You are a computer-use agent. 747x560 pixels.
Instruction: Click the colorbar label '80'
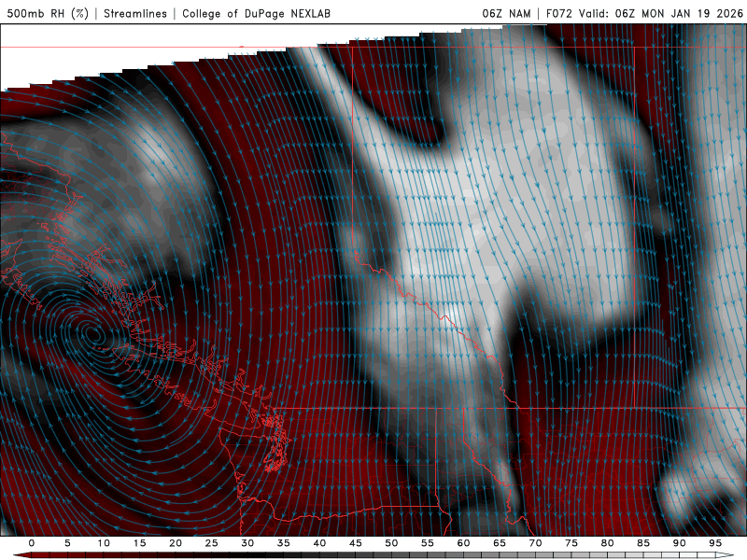click(x=607, y=543)
